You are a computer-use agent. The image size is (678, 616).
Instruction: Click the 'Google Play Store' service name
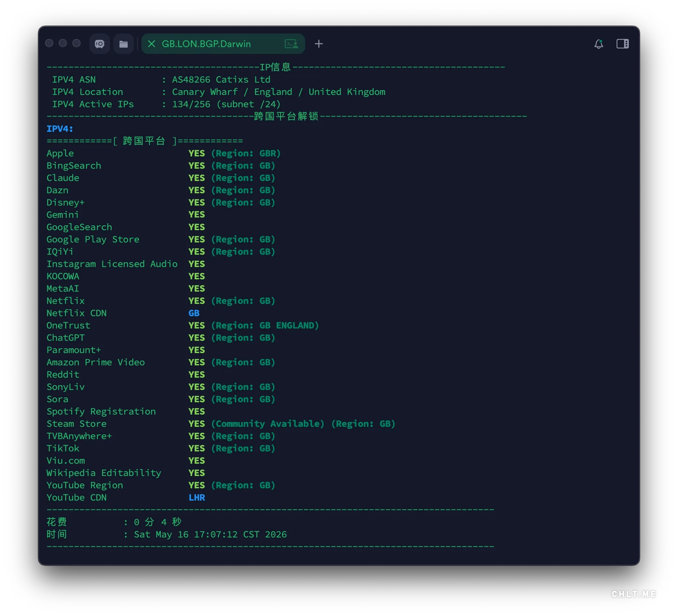click(x=93, y=239)
